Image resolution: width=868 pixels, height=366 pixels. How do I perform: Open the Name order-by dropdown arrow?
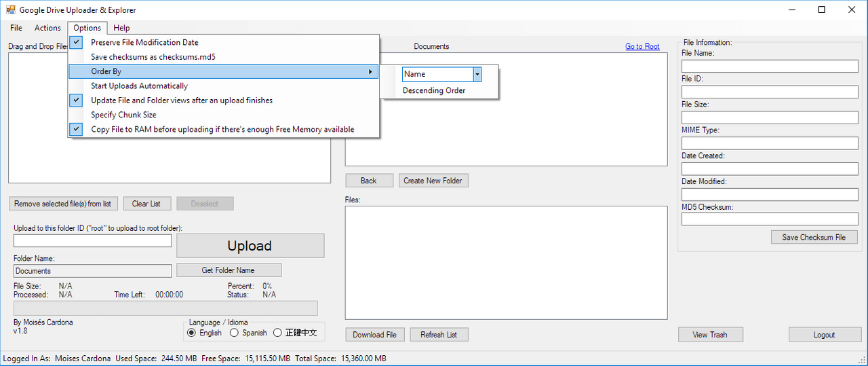pyautogui.click(x=477, y=74)
